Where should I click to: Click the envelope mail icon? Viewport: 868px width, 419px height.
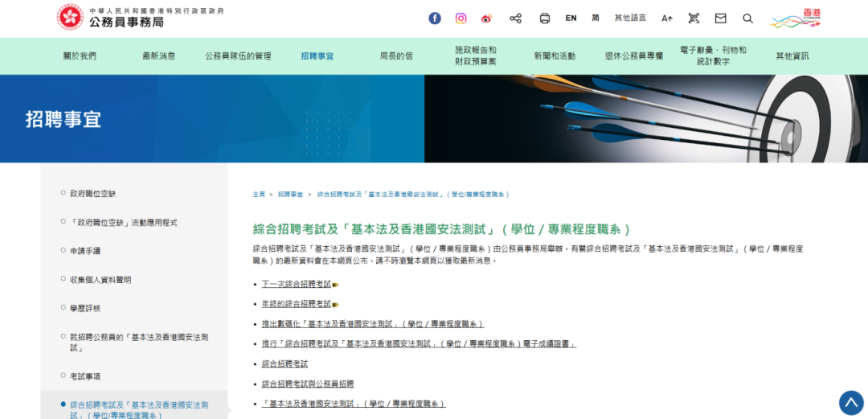tap(720, 18)
